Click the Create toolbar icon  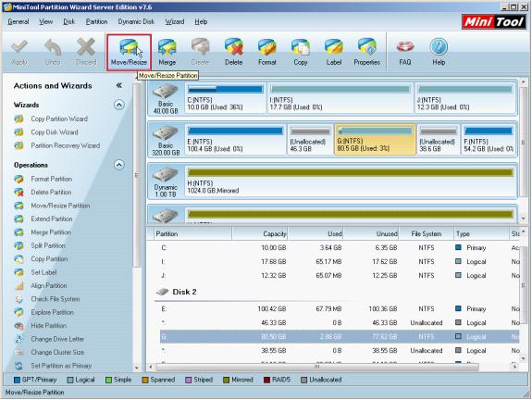click(x=200, y=52)
